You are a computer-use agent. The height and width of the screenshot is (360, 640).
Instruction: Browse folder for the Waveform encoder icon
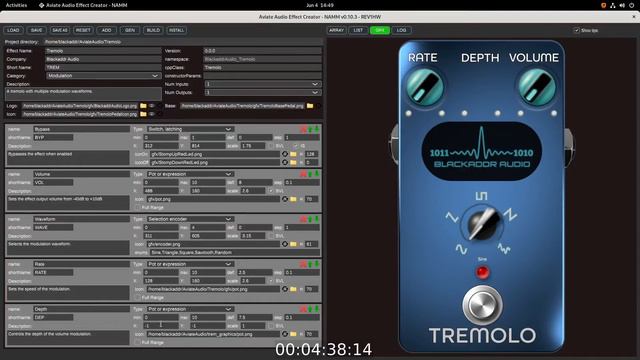pos(293,244)
